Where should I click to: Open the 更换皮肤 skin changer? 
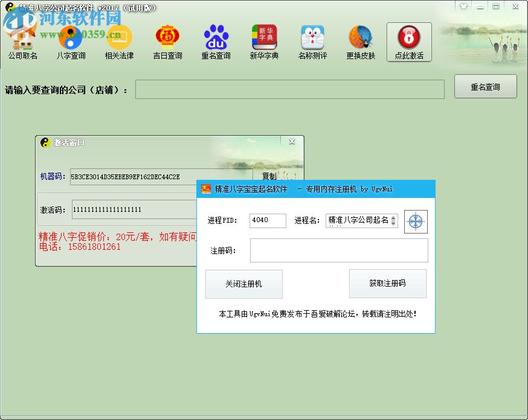pyautogui.click(x=360, y=41)
